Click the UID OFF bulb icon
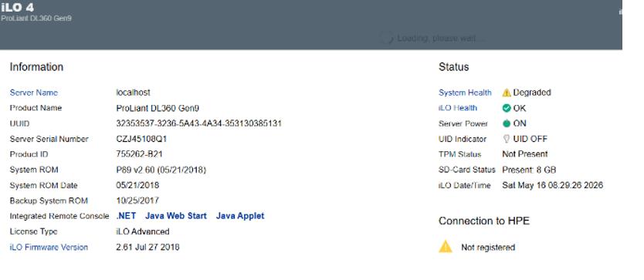 pyautogui.click(x=507, y=139)
